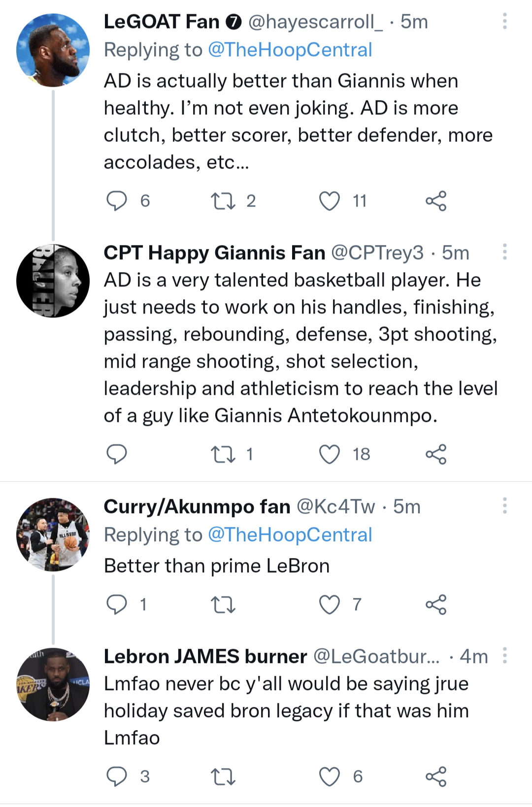The height and width of the screenshot is (807, 532).
Task: Open @TheHoopCentral link in LeGOAT Fan's reply
Action: (x=290, y=50)
